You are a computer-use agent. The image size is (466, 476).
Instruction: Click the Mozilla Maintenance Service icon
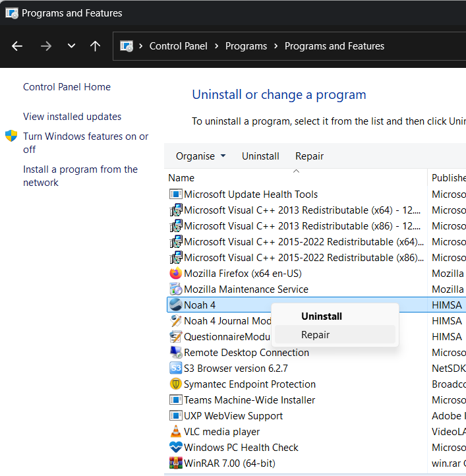click(175, 289)
